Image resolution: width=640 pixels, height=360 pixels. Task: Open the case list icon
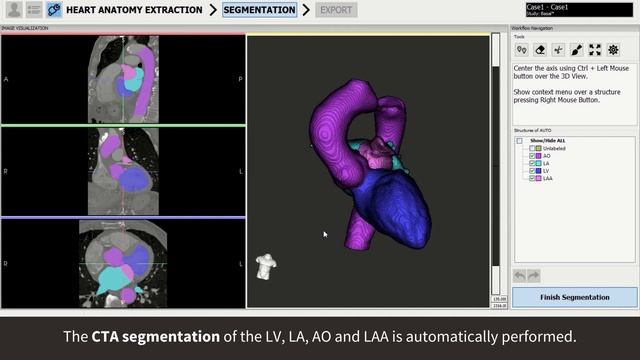(34, 9)
